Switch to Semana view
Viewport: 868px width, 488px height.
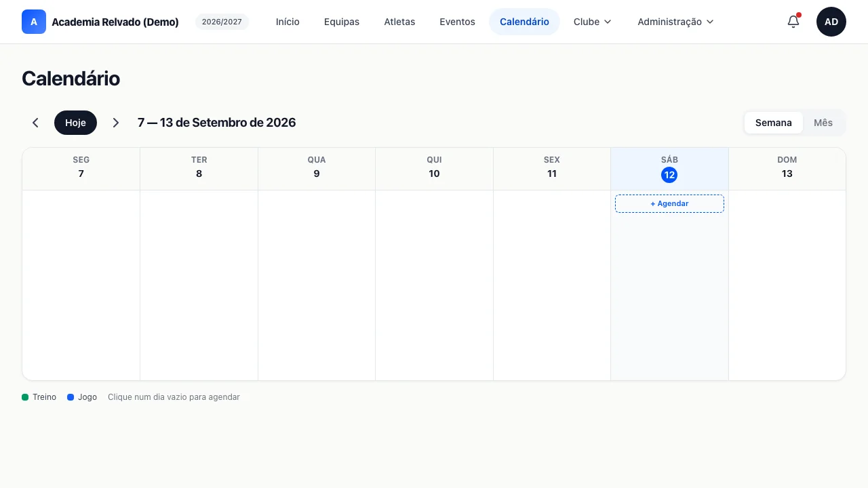(774, 123)
